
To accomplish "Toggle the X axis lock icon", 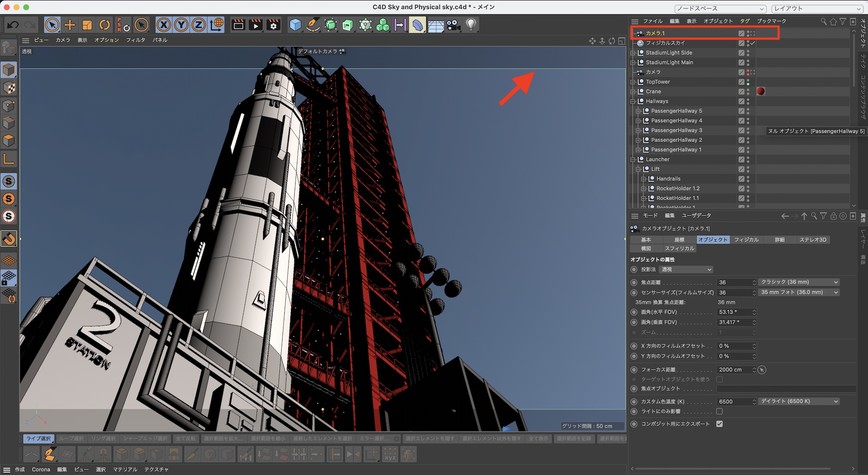I will [x=164, y=25].
